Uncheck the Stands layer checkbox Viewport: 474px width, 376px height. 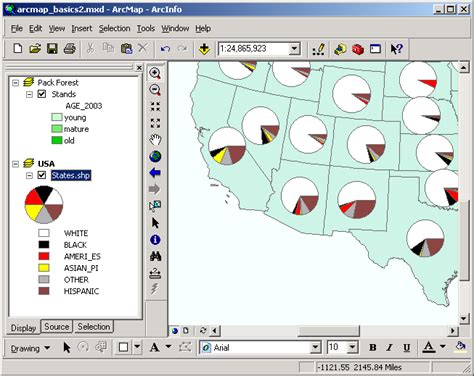tap(42, 94)
